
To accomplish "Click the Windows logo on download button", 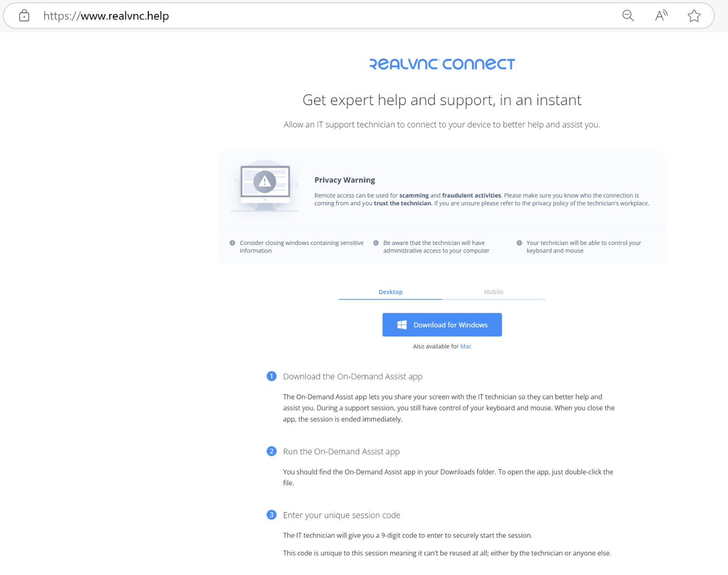I will point(402,325).
